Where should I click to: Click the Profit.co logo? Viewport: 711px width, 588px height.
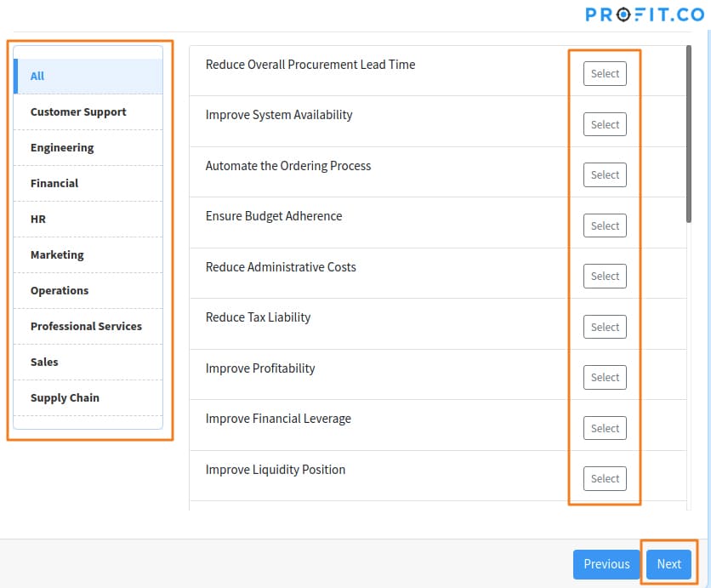(x=645, y=14)
